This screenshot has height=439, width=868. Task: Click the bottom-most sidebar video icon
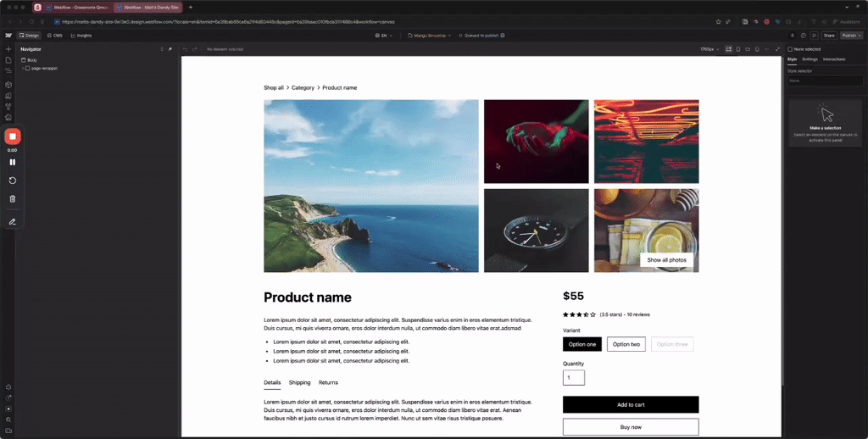pos(8,431)
